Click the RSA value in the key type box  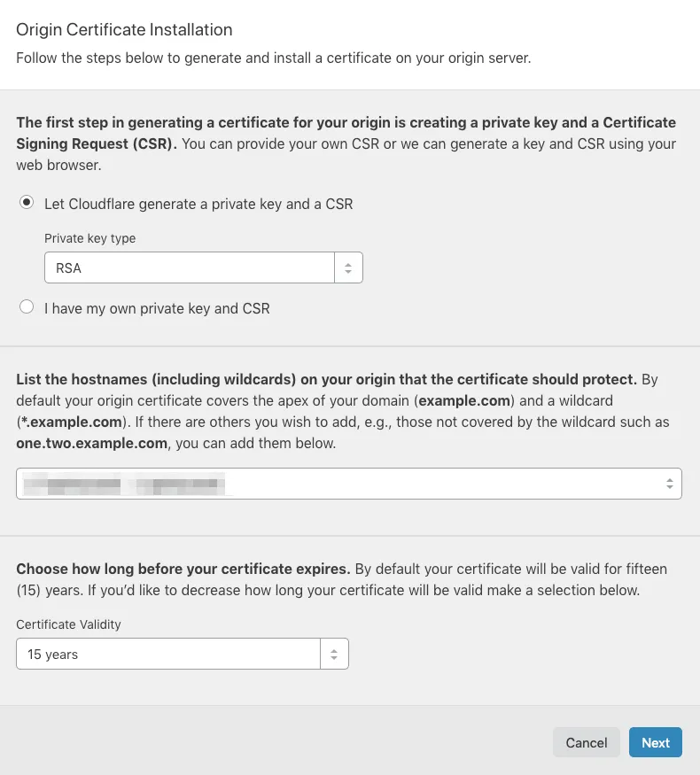click(68, 267)
